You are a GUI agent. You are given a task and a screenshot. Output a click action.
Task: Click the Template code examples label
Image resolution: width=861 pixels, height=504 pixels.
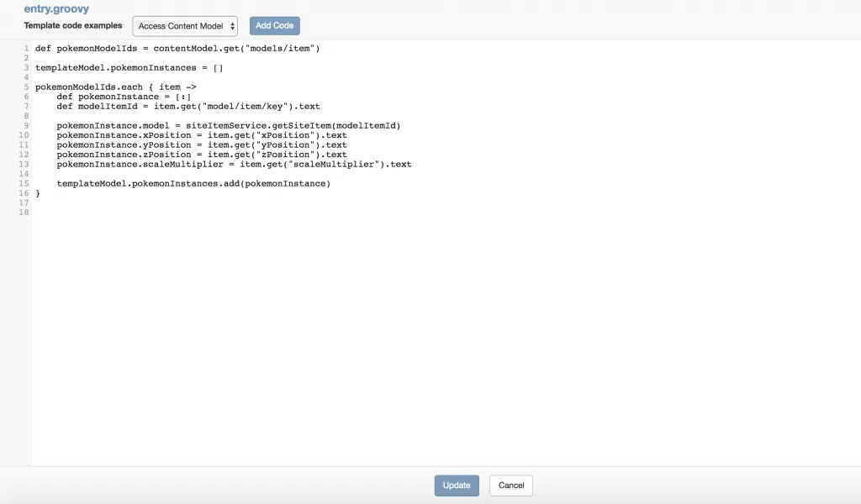tap(72, 26)
